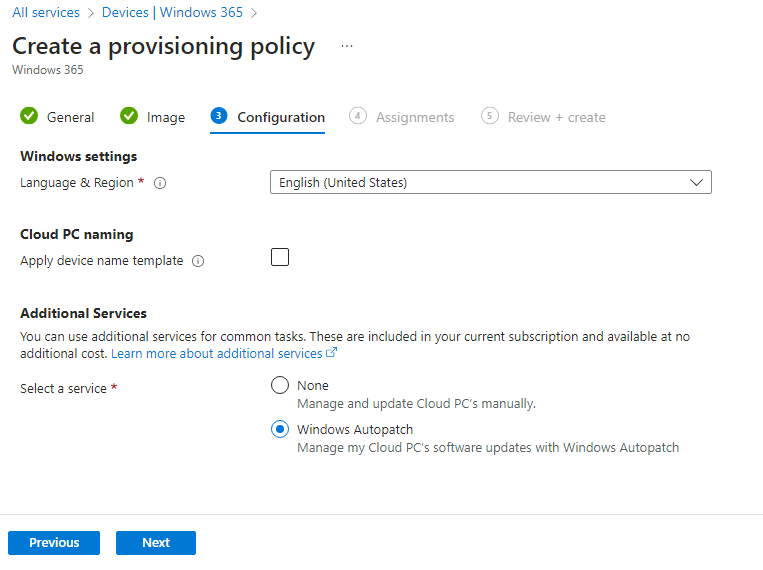Click the Apply device name template label
The image size is (763, 570).
tap(102, 261)
